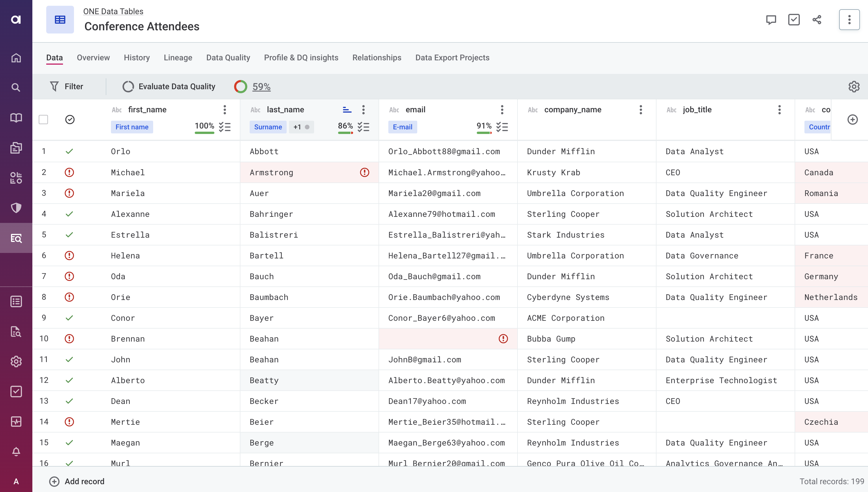Click the error icon in Armstrong cell
Viewport: 868px width, 492px height.
point(364,172)
